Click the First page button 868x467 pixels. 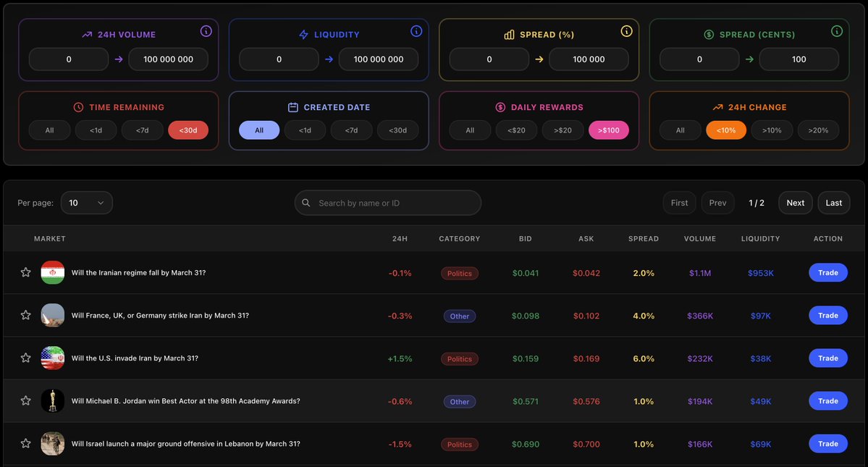click(679, 203)
